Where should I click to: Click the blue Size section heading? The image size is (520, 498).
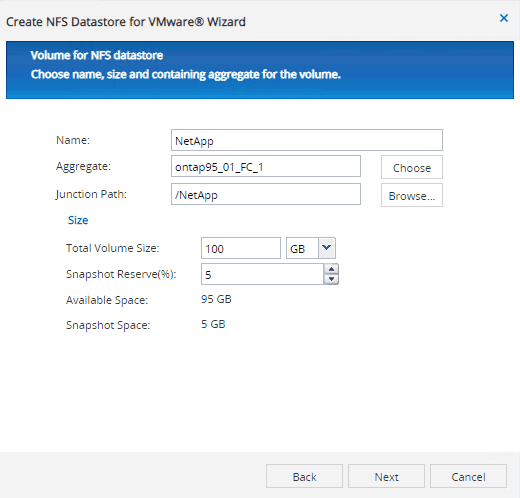point(78,220)
